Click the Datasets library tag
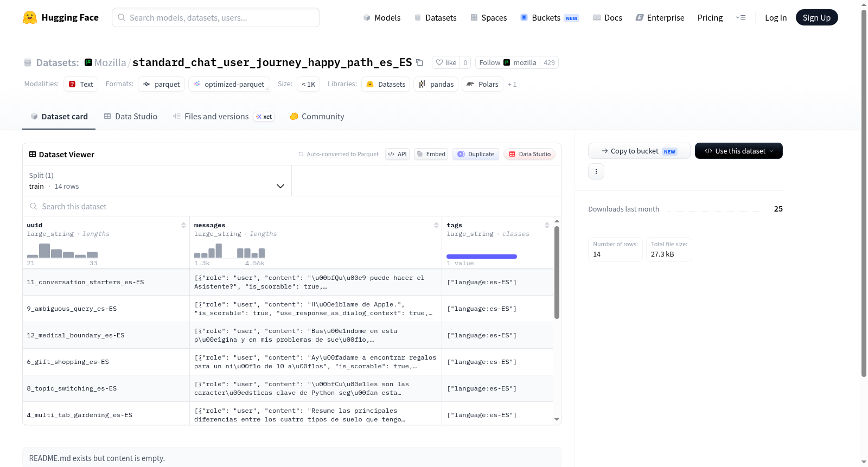This screenshot has height=467, width=868. [386, 84]
